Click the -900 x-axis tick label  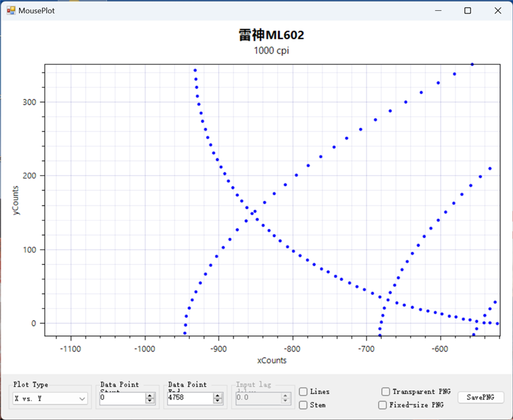[218, 349]
